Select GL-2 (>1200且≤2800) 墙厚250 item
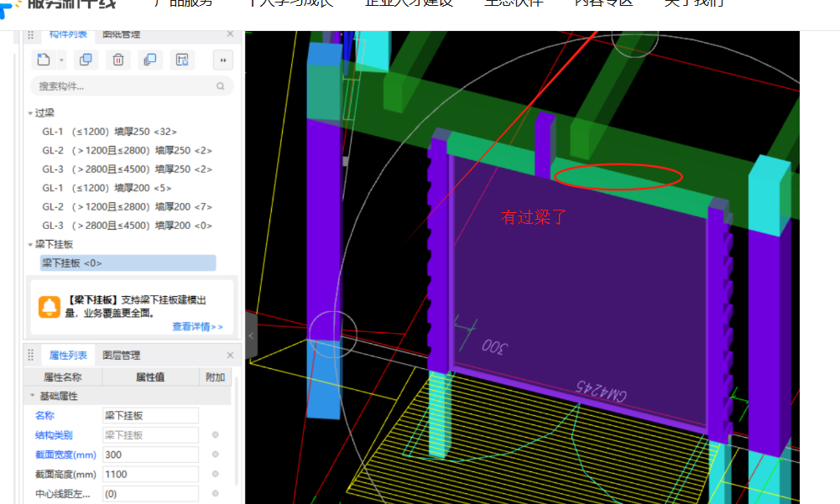 click(127, 150)
